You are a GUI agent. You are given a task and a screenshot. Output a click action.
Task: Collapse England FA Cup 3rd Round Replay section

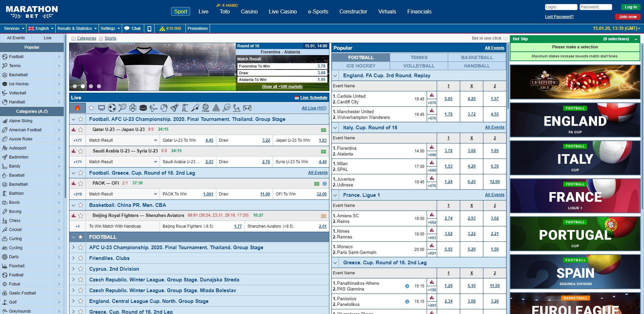(335, 76)
